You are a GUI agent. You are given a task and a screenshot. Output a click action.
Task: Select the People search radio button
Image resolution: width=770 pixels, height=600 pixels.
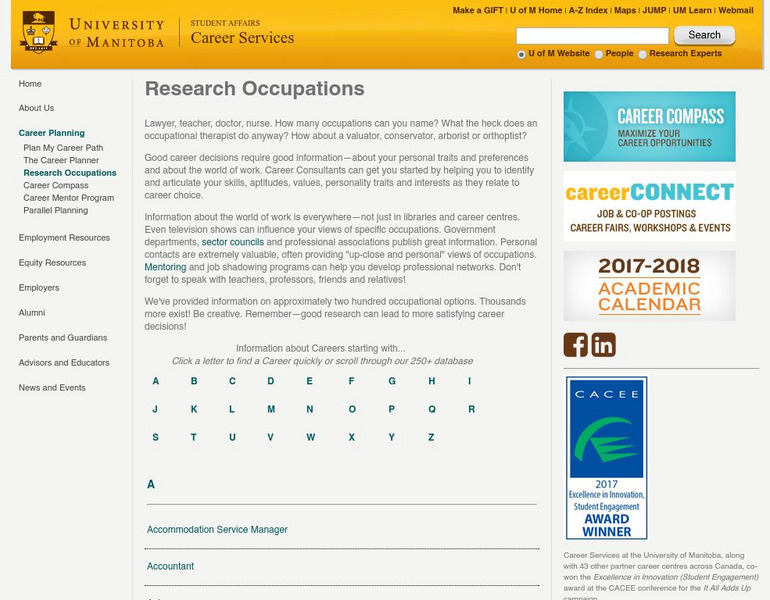pos(599,55)
